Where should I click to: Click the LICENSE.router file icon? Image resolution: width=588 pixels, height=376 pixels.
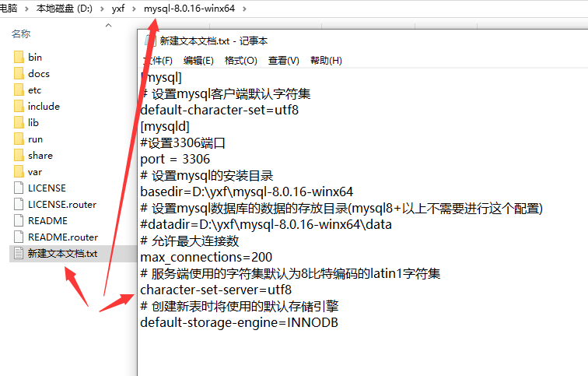point(19,205)
